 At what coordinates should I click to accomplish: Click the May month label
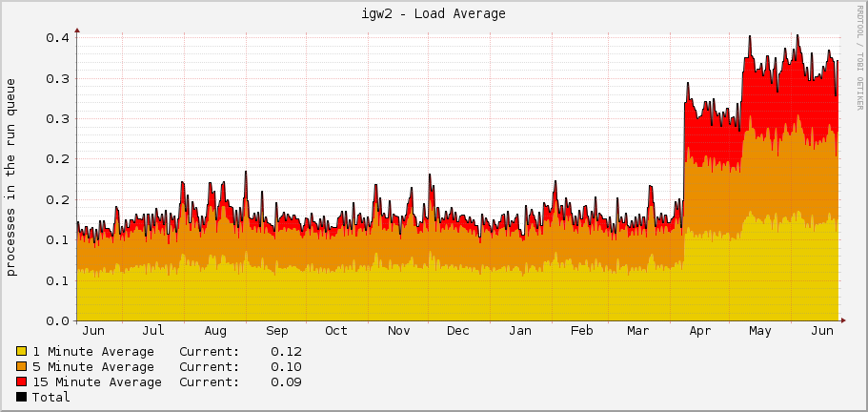point(759,331)
